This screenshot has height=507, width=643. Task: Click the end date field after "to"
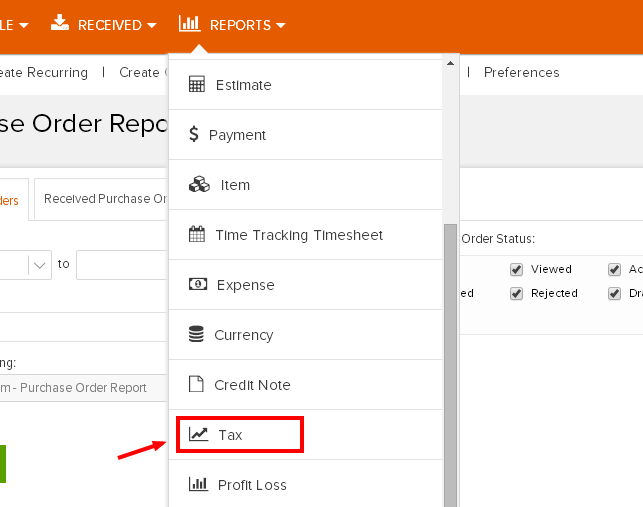(120, 265)
